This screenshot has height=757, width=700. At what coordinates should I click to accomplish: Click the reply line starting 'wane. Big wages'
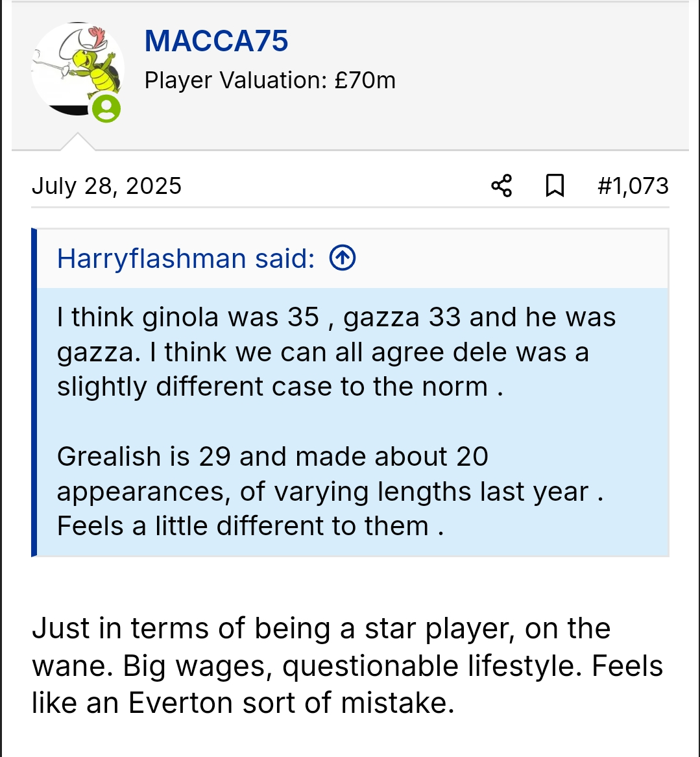pyautogui.click(x=347, y=666)
